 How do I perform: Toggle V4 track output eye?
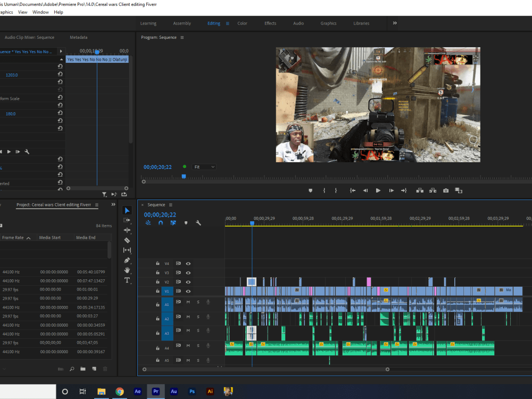click(188, 264)
